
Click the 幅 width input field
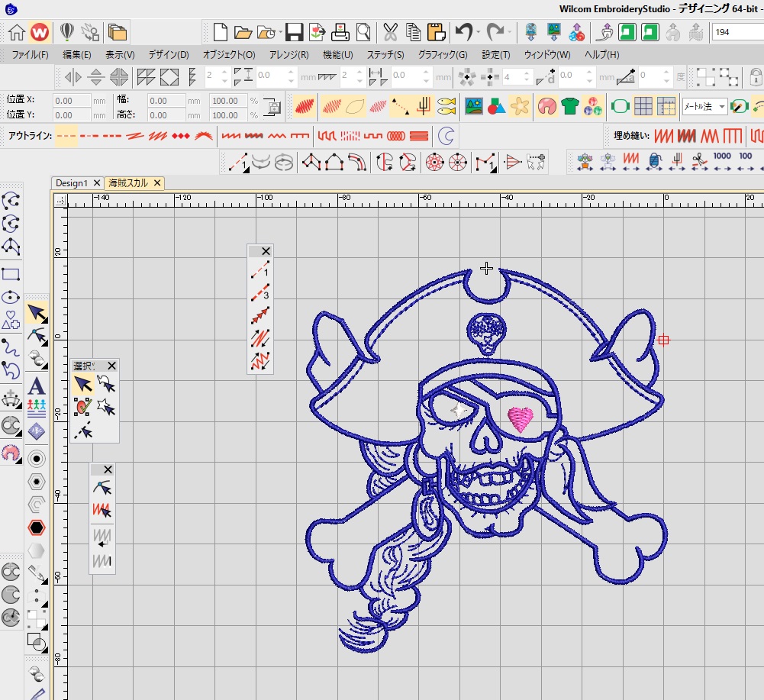[166, 101]
